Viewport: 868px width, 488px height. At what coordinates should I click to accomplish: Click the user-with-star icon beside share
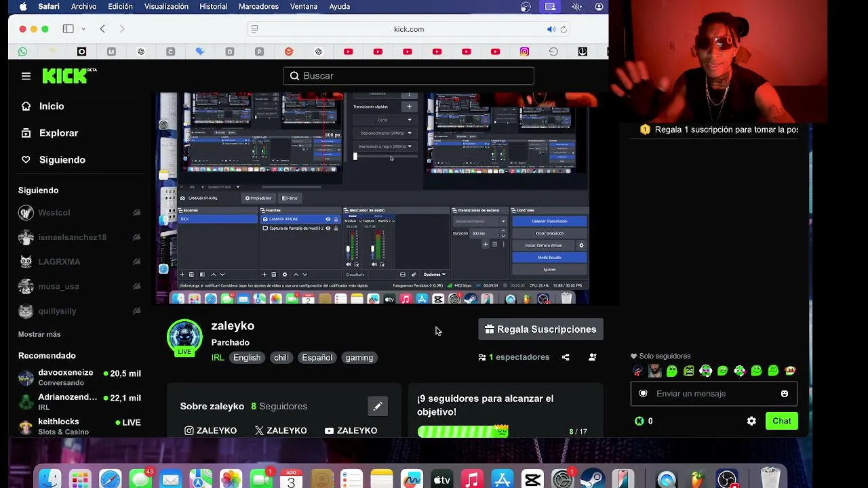click(x=593, y=357)
